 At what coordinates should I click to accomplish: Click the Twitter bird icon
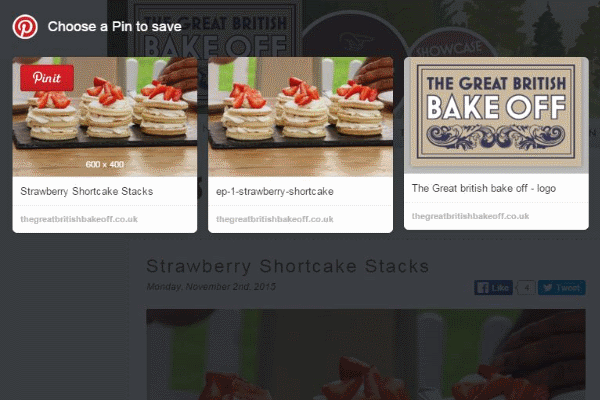(x=548, y=288)
